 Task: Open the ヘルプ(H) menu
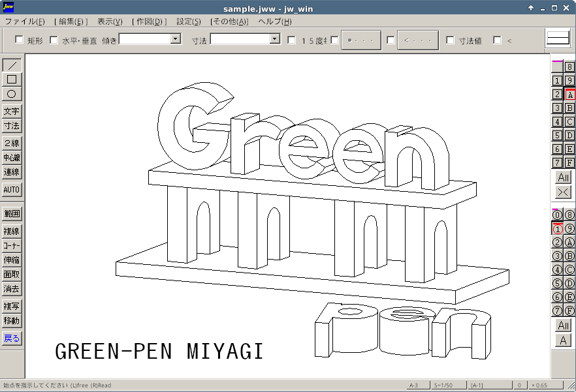pyautogui.click(x=275, y=22)
